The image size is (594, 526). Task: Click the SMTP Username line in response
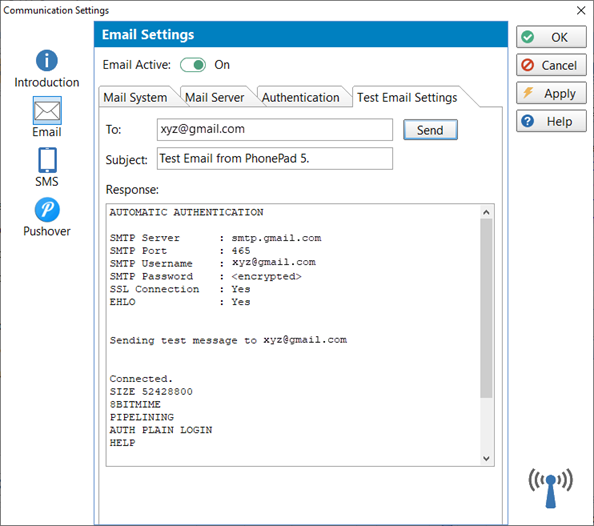click(213, 263)
